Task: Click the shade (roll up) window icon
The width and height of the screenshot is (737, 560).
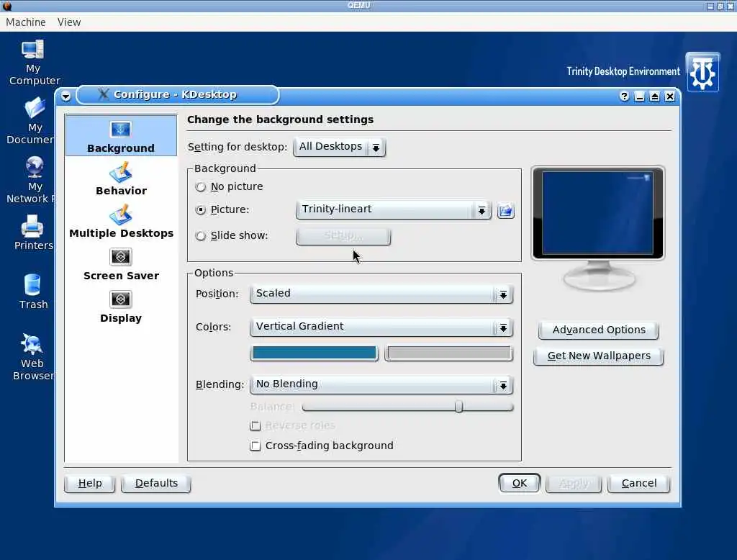Action: (x=654, y=96)
